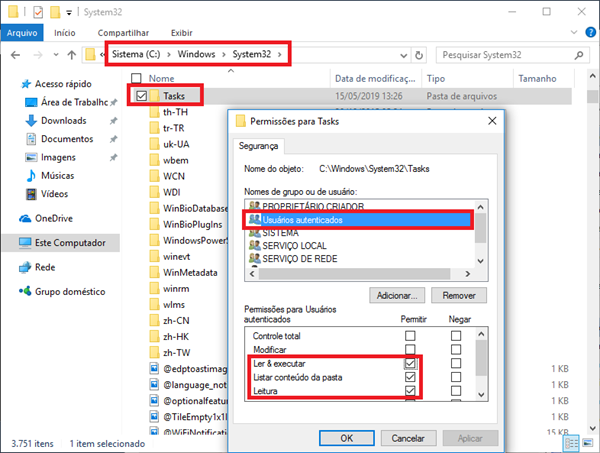Expand the ribbon with the chevron
The height and width of the screenshot is (453, 600).
coord(574,33)
